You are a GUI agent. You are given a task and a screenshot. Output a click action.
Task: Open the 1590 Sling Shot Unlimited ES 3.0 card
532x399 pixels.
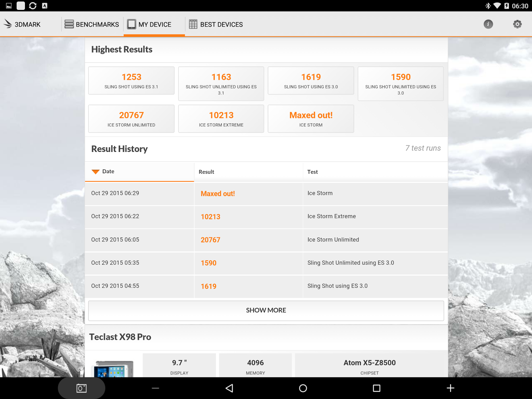pyautogui.click(x=401, y=84)
